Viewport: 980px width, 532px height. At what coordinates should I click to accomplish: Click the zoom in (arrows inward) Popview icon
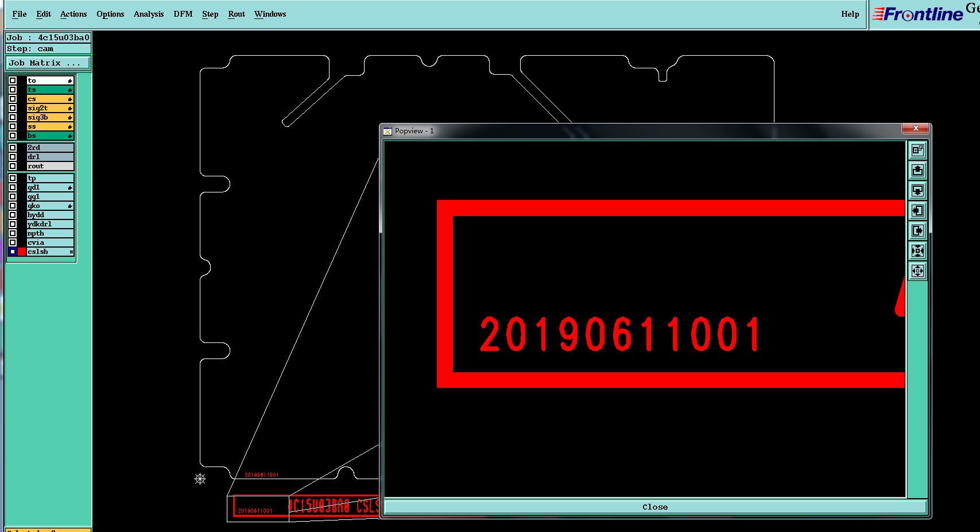pos(917,251)
